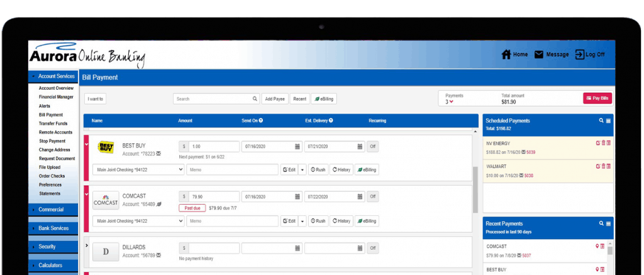This screenshot has height=275, width=644.
Task: Click the Log Off icon
Action: (x=579, y=55)
